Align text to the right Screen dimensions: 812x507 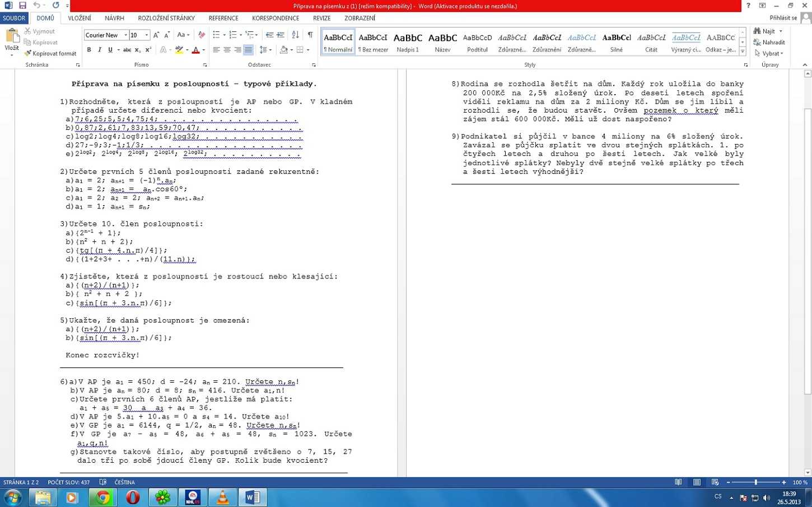click(x=237, y=50)
